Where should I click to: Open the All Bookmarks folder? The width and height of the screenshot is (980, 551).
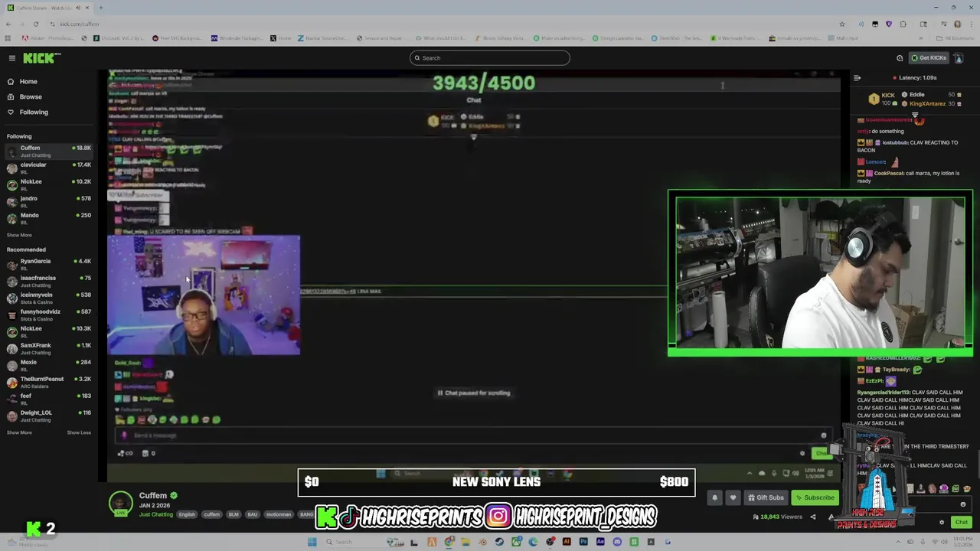pyautogui.click(x=956, y=38)
